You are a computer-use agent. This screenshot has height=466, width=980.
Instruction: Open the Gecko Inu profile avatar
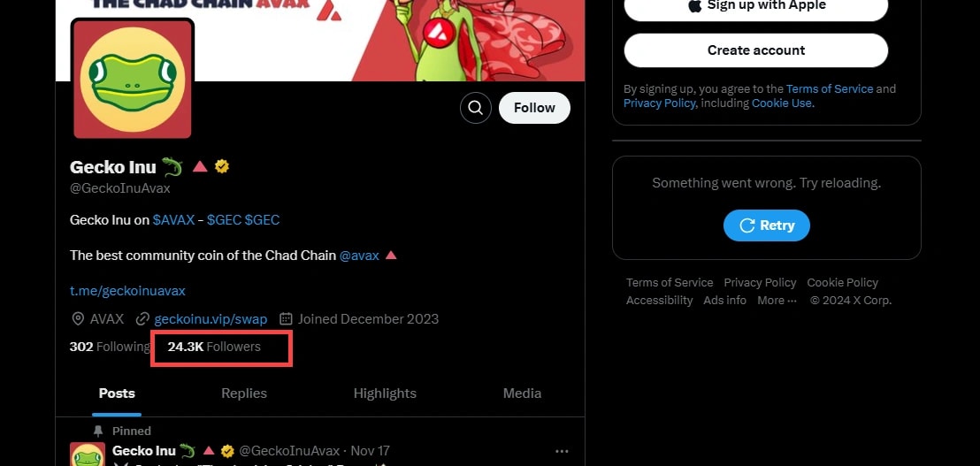(133, 80)
